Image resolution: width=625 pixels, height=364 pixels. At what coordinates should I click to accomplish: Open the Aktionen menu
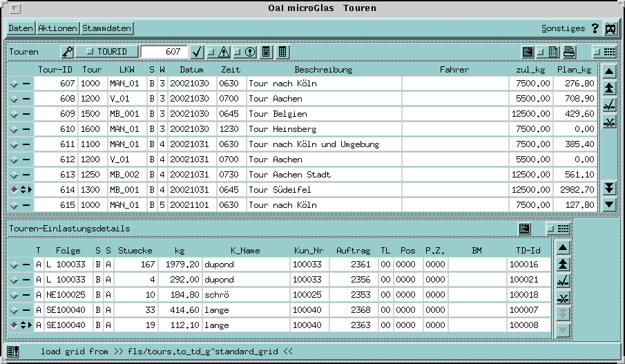point(58,28)
